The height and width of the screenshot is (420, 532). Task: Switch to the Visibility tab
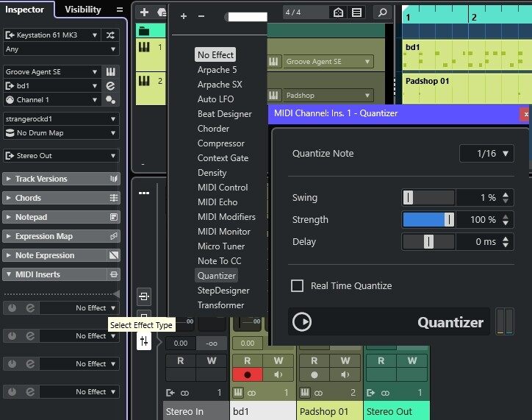83,10
